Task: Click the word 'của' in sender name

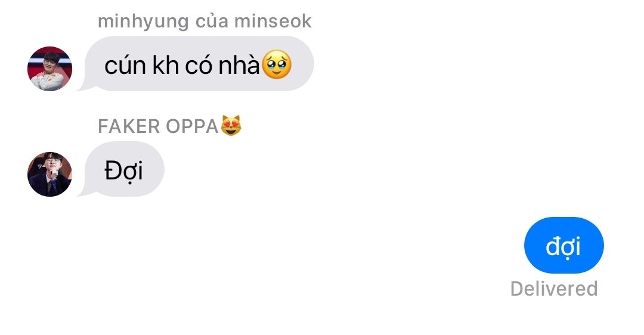Action: point(212,21)
